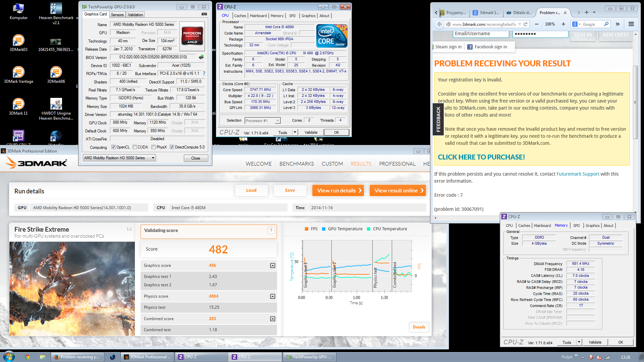The image size is (644, 362).
Task: Click the Close button in GPU-Z
Action: (196, 158)
